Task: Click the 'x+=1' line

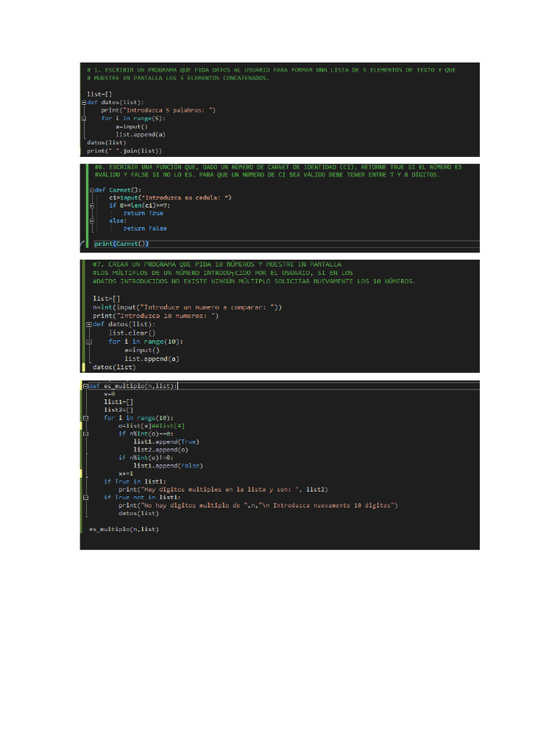Action: 125,474
